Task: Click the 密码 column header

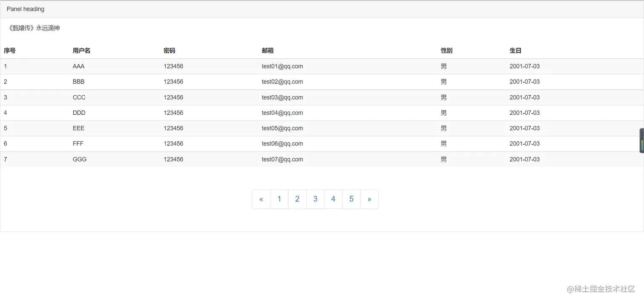Action: (170, 51)
